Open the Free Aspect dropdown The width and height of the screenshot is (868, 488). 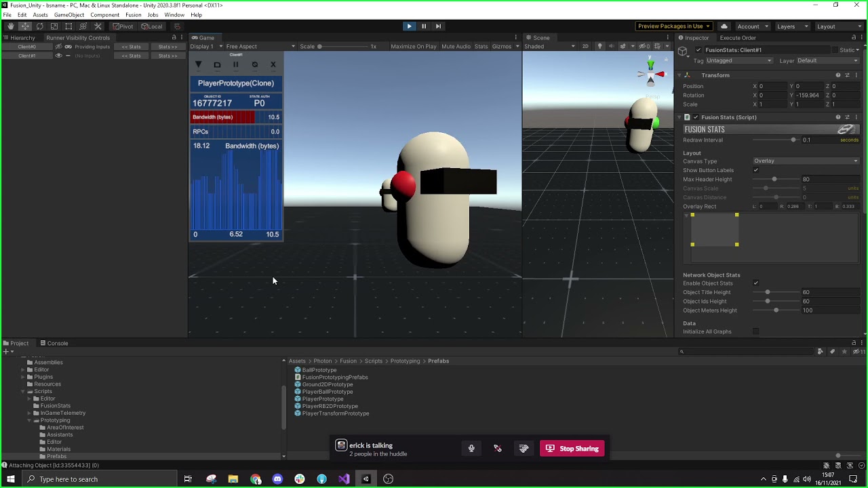(260, 47)
